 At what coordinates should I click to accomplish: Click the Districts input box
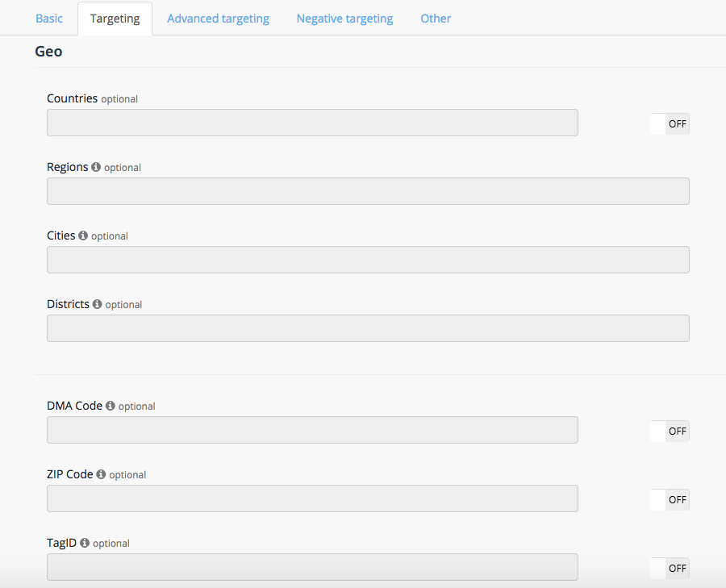tap(368, 328)
